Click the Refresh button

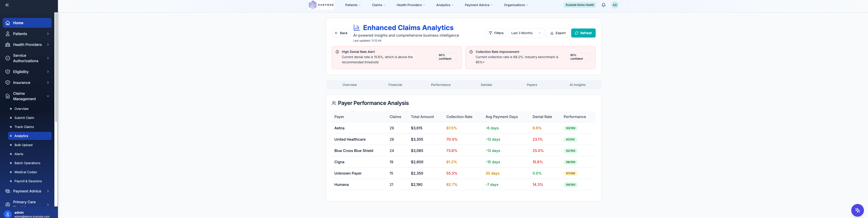coord(583,33)
